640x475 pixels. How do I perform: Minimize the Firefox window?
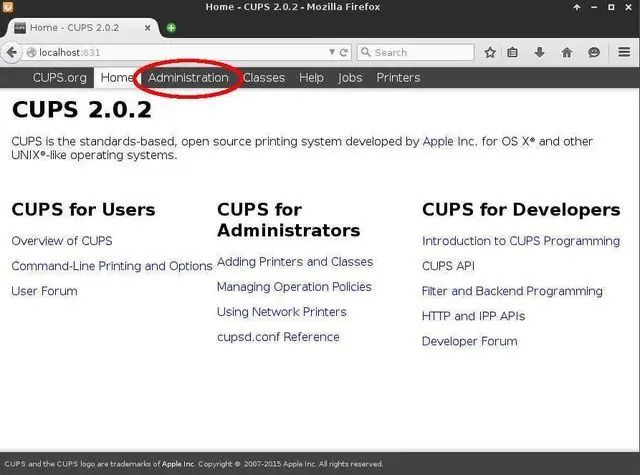594,7
